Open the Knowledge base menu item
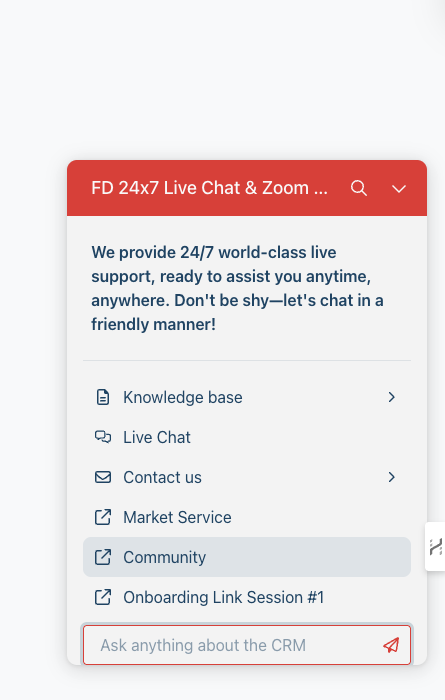The height and width of the screenshot is (700, 445). 247,397
